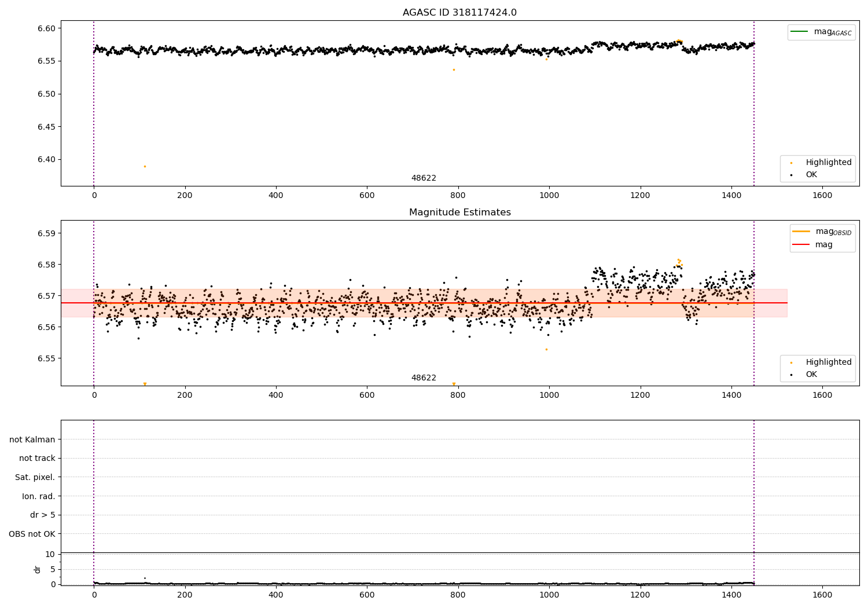Click the 'OBS not OK' row label
The height and width of the screenshot is (608, 868).
[x=32, y=534]
